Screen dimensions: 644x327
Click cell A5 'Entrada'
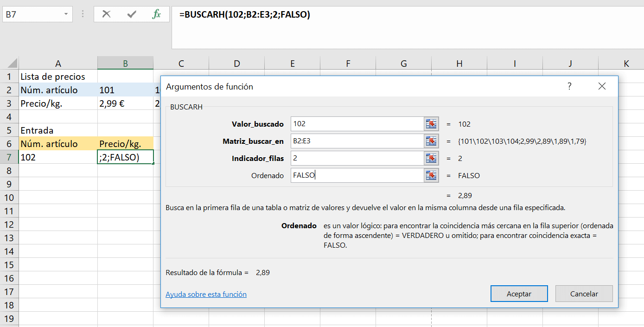58,130
